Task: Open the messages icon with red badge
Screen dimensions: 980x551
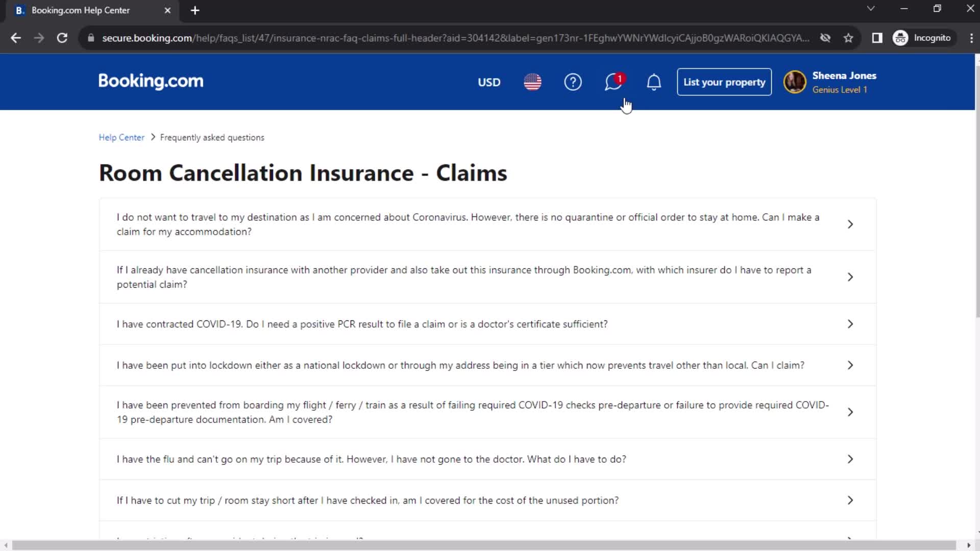Action: (614, 82)
